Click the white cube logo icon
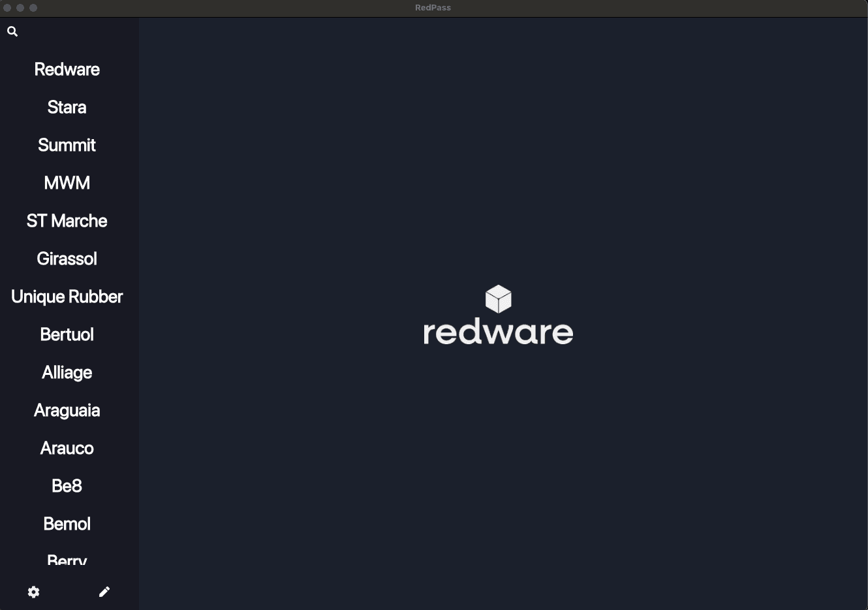868x610 pixels. (x=498, y=299)
